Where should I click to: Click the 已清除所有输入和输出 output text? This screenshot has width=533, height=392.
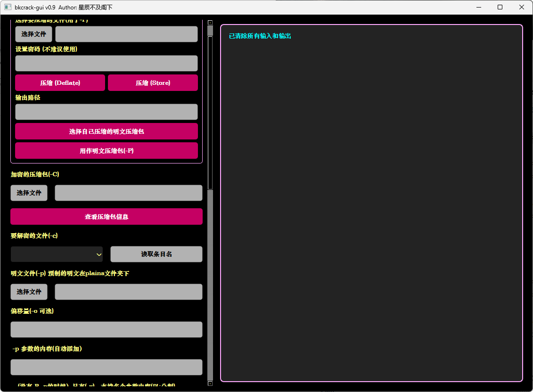click(x=260, y=36)
